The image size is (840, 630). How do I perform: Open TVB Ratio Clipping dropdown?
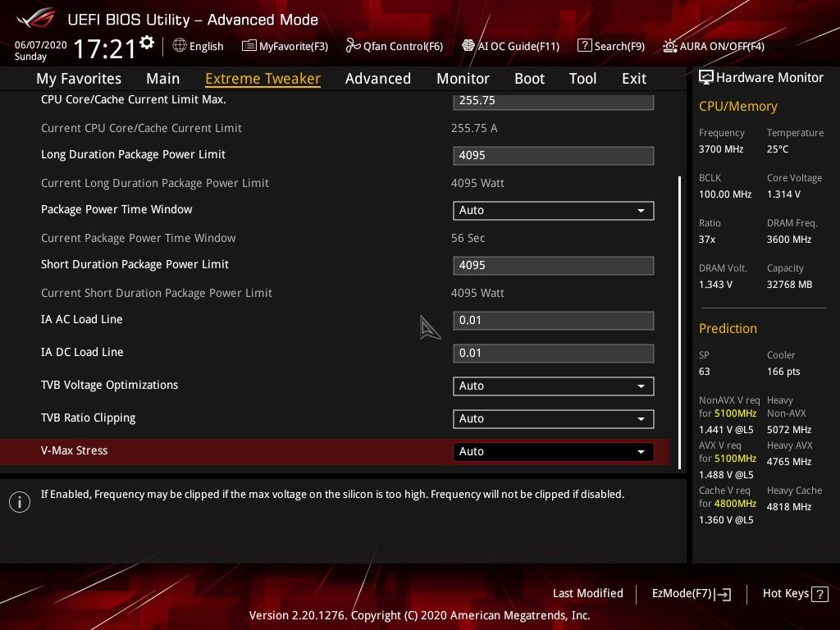pos(554,419)
